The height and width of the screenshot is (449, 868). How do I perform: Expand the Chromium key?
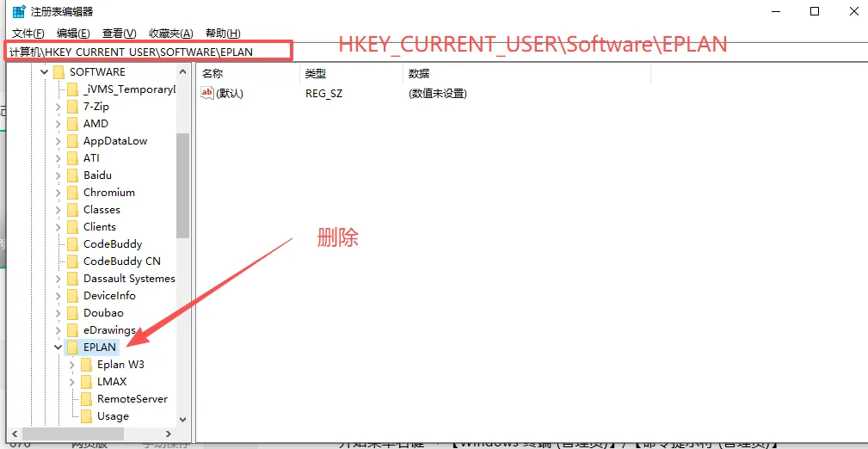click(x=58, y=192)
